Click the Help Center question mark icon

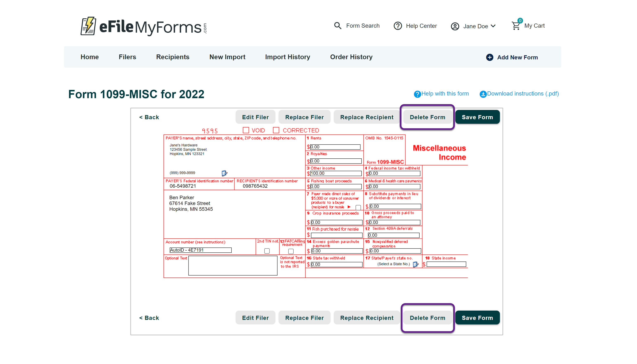pyautogui.click(x=398, y=26)
